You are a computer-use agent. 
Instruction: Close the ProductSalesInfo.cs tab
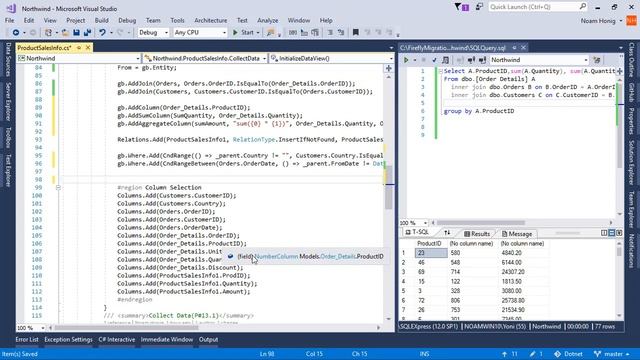coord(88,48)
